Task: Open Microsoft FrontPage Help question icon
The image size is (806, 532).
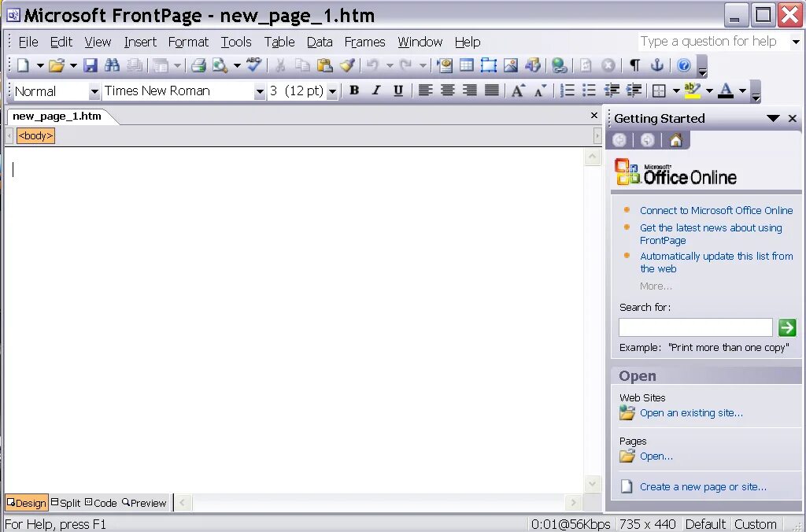Action: coord(683,65)
